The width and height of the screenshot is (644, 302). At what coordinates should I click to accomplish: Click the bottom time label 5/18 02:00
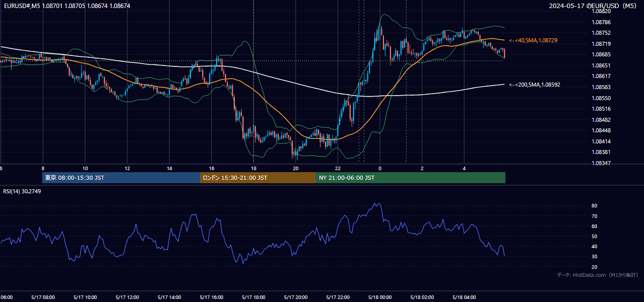(x=422, y=297)
